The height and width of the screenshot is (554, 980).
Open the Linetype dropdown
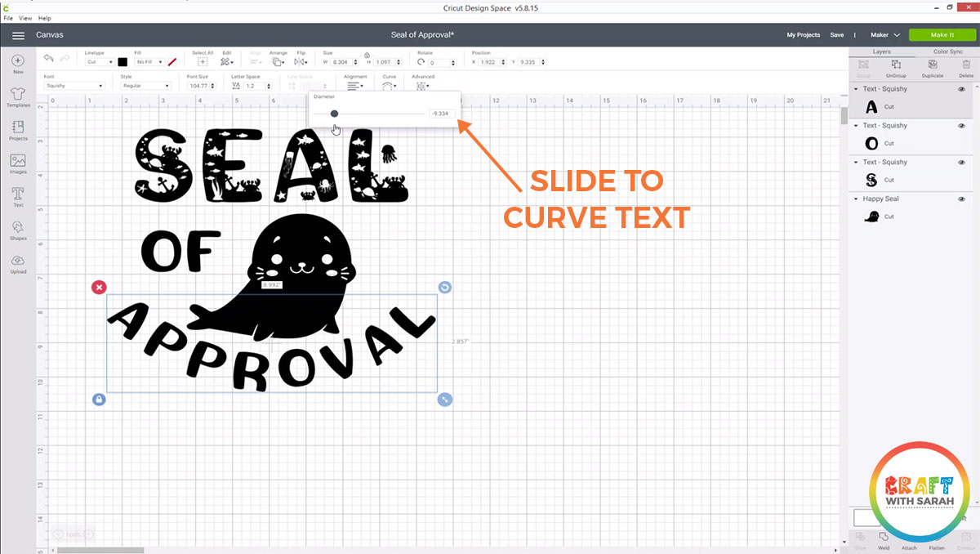[100, 62]
